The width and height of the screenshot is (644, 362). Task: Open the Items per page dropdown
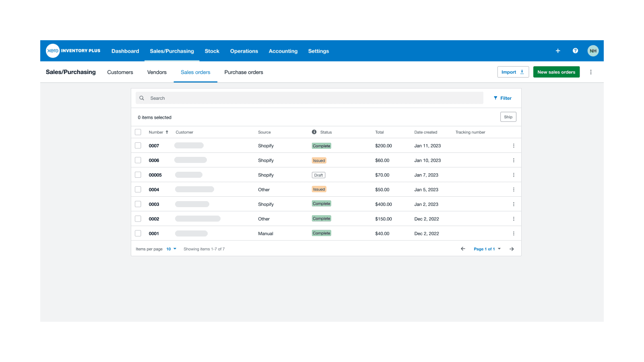point(171,249)
